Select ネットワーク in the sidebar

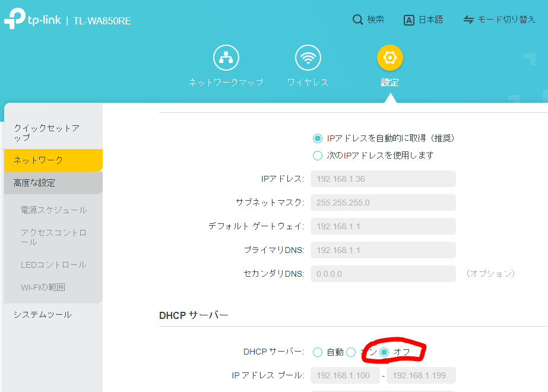point(53,160)
